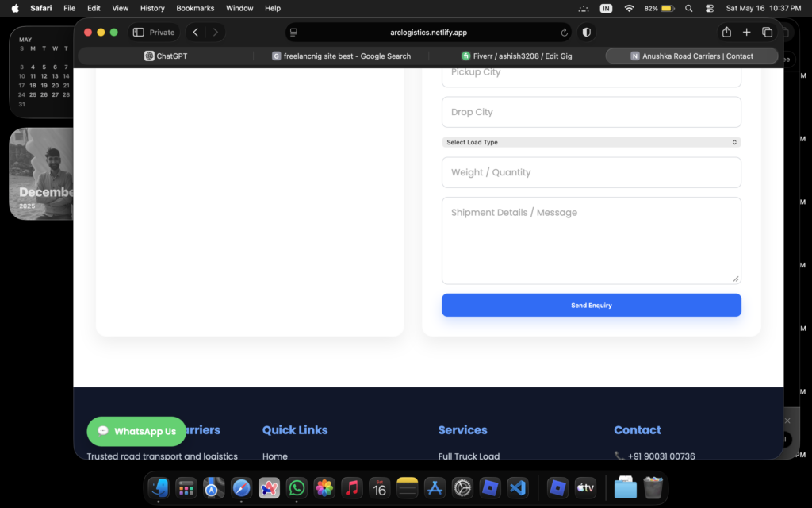Open the Full Truck Load footer link
This screenshot has width=812, height=508.
pyautogui.click(x=469, y=456)
